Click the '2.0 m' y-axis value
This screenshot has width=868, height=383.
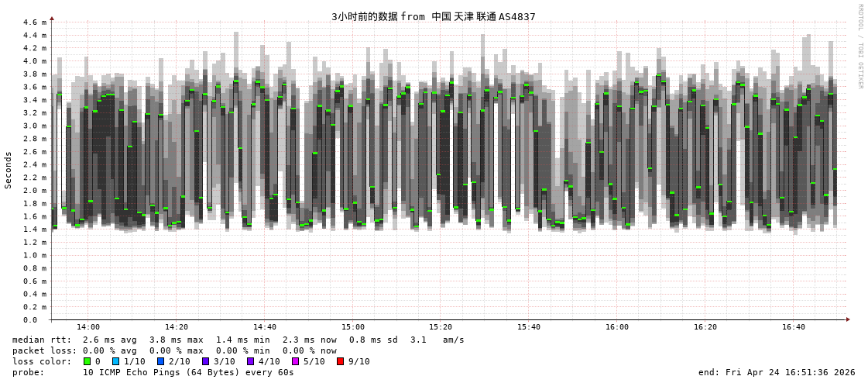point(35,191)
